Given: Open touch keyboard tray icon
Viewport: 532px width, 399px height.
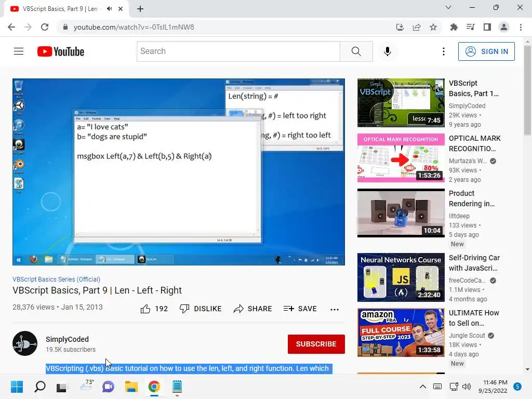Looking at the screenshot, I should click(x=437, y=387).
